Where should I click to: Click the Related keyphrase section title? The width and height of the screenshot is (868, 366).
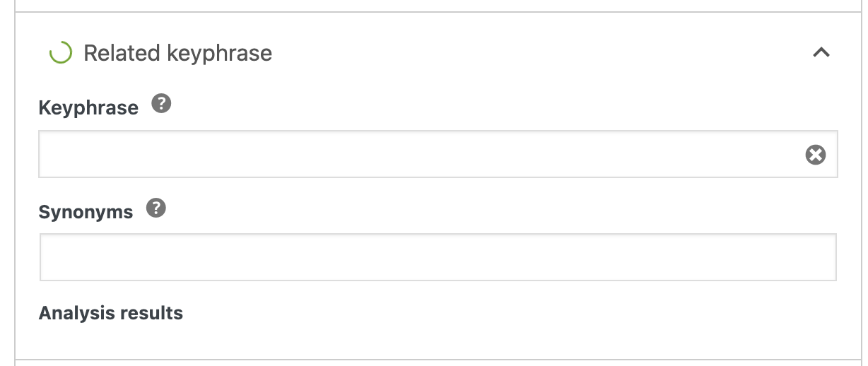(x=178, y=53)
